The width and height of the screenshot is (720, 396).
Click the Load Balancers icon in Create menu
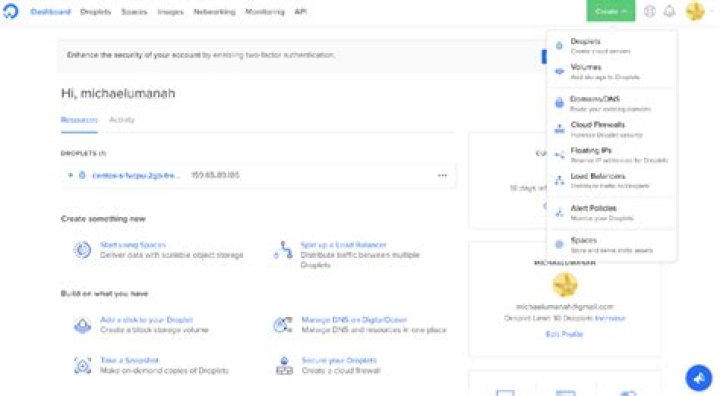tap(559, 181)
